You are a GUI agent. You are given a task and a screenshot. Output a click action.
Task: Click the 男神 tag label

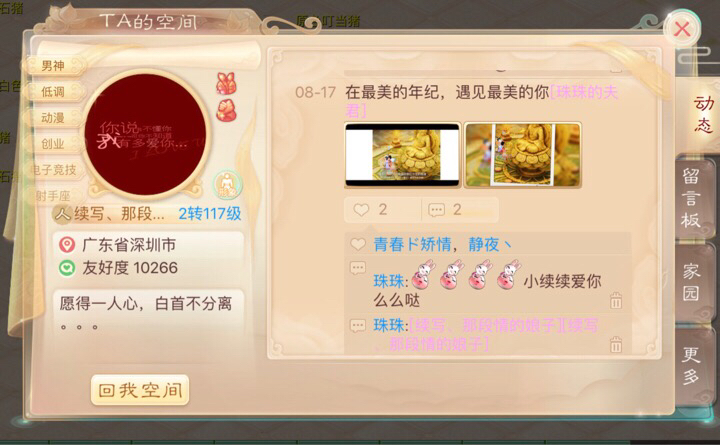point(54,66)
